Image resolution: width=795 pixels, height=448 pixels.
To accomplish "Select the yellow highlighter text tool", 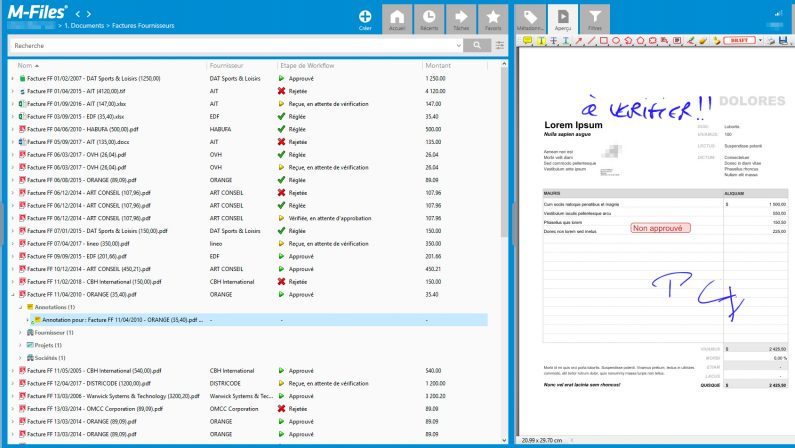I will pos(541,41).
